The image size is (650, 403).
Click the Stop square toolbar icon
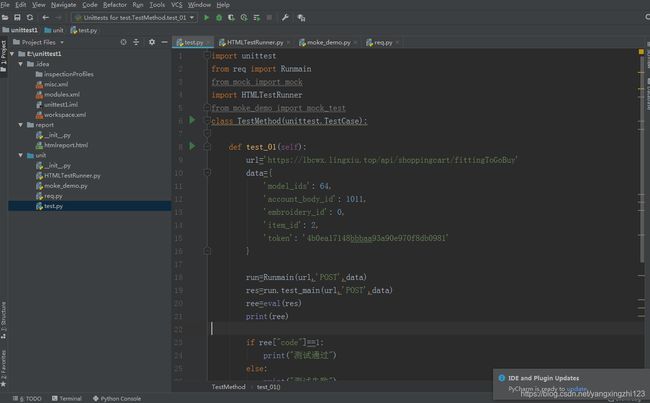(x=269, y=17)
